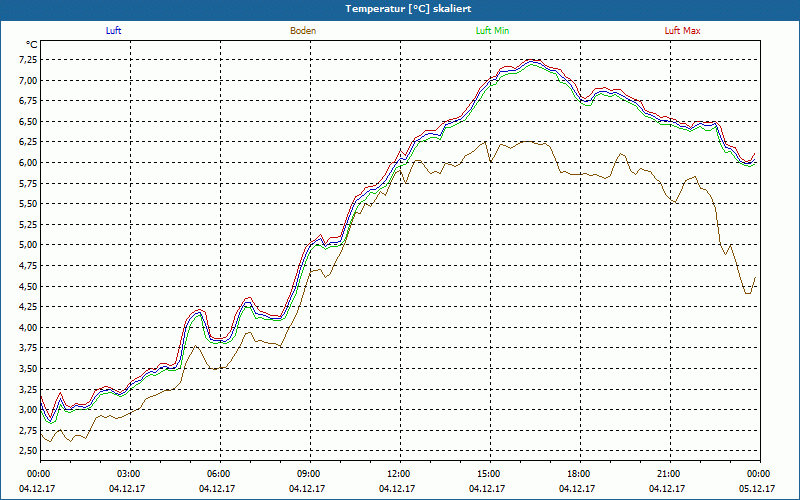Screen dimensions: 800x500
Task: Click the 05.12.17 date label
Action: click(757, 488)
